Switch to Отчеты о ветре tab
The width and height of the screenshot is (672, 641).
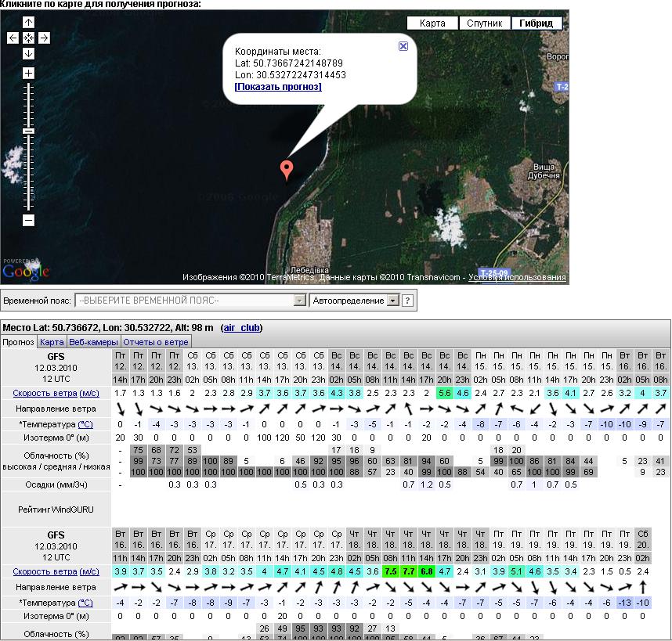[x=156, y=342]
